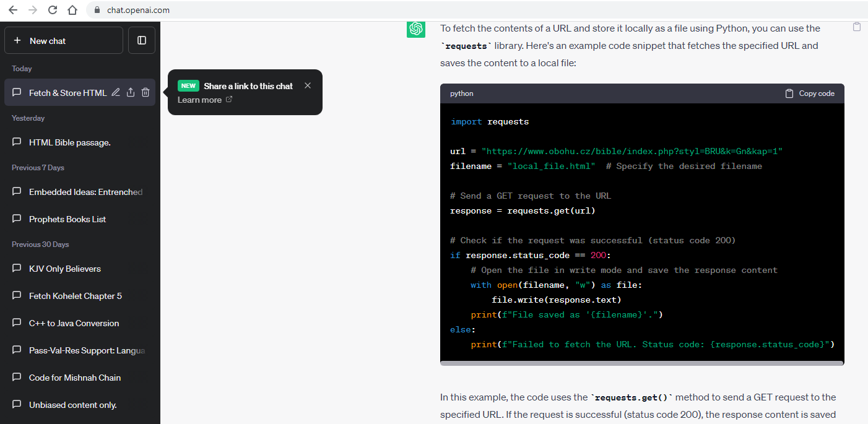Start a New chat
868x424 pixels.
(x=64, y=40)
